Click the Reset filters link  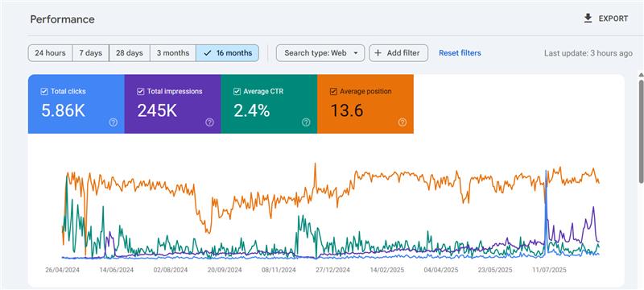[460, 53]
